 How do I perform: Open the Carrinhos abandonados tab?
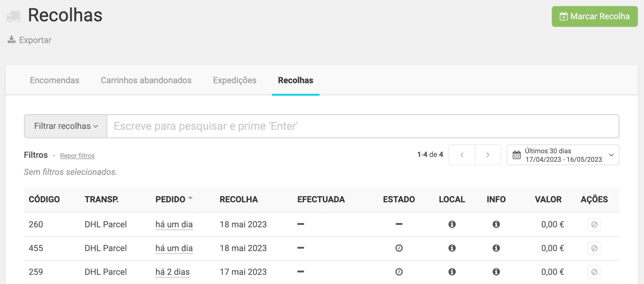[146, 80]
